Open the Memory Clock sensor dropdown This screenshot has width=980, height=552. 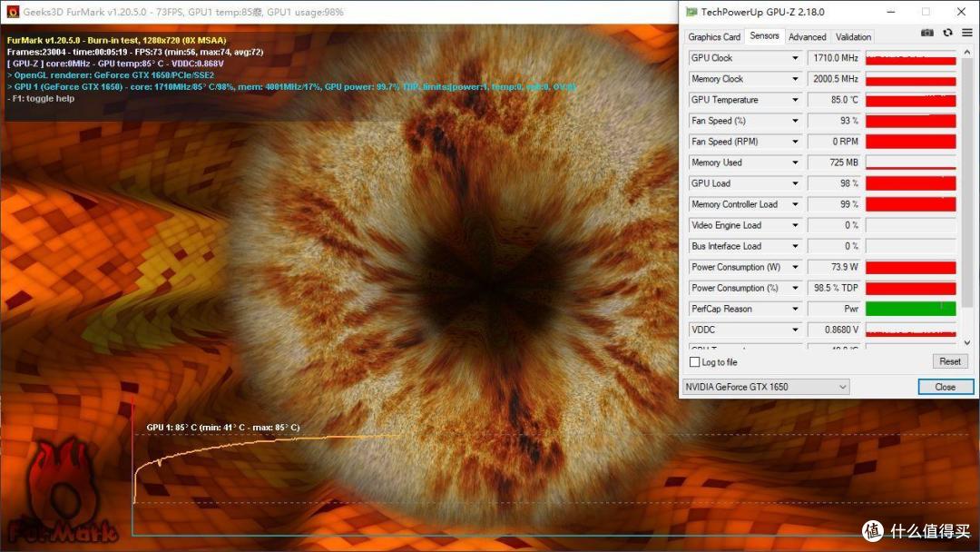795,79
